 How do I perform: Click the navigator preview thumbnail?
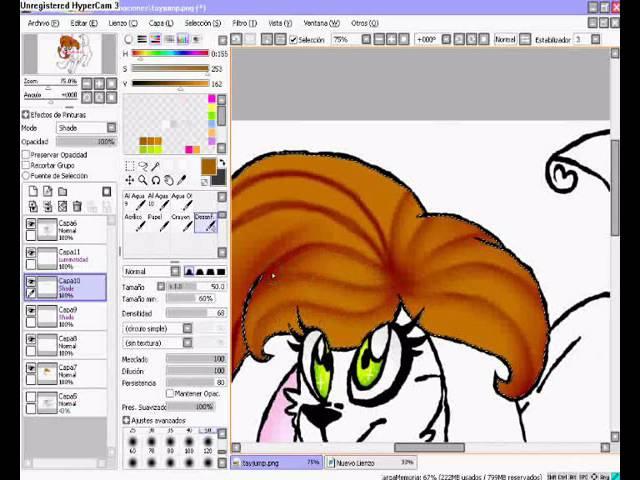[70, 53]
